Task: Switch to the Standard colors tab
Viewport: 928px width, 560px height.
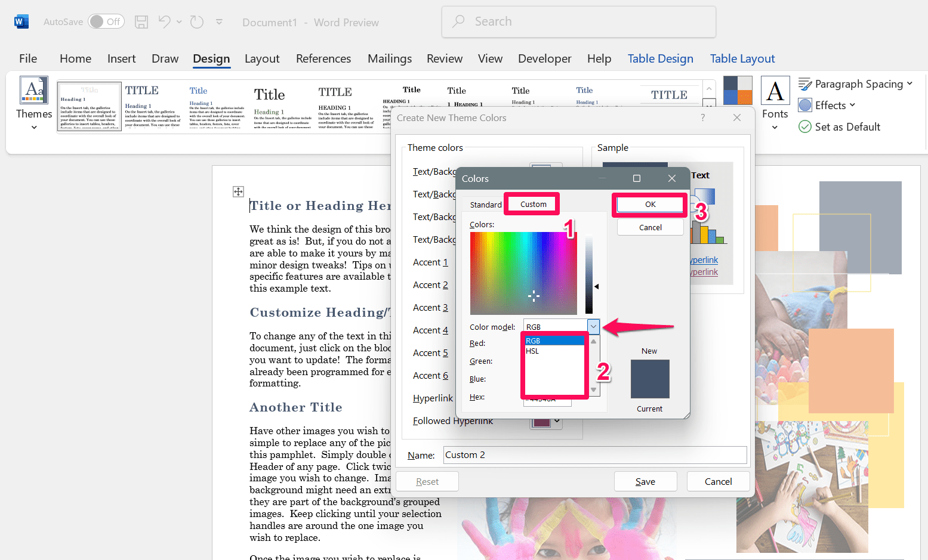Action: pos(486,205)
